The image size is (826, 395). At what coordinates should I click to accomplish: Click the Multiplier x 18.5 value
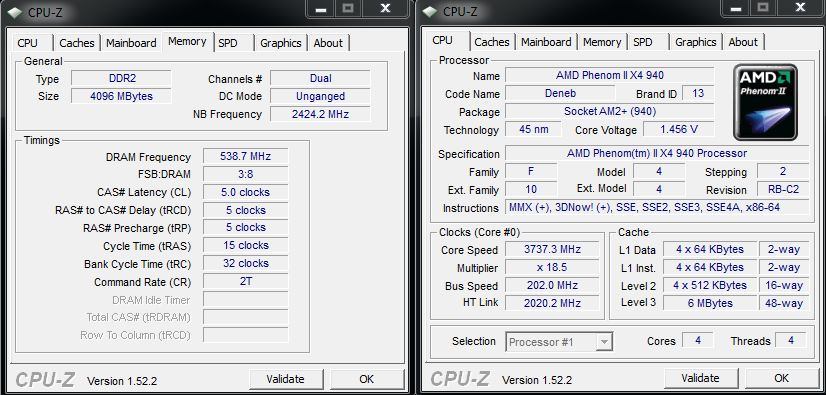552,268
